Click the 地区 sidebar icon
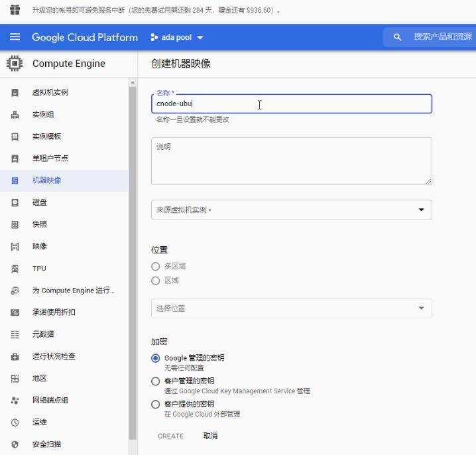 (x=15, y=379)
